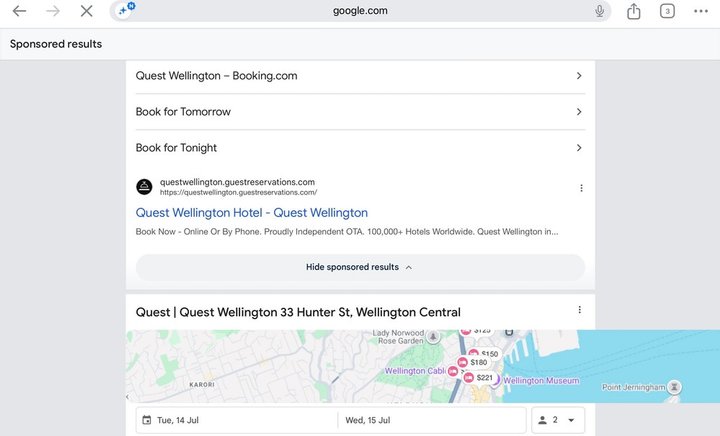720x436 pixels.
Task: Stop loading with the X button
Action: pyautogui.click(x=86, y=11)
